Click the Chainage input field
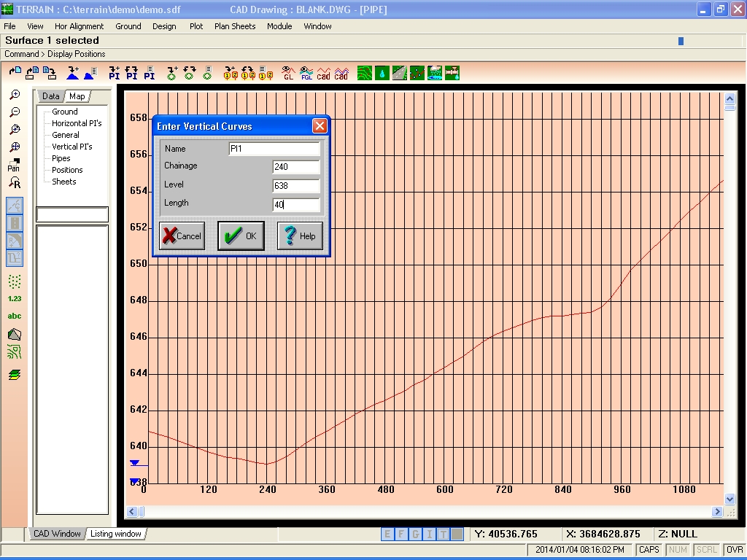747x560 pixels. pyautogui.click(x=296, y=167)
